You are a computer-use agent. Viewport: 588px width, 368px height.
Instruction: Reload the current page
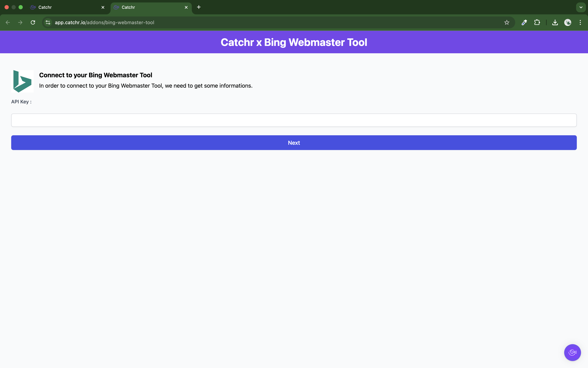click(33, 22)
